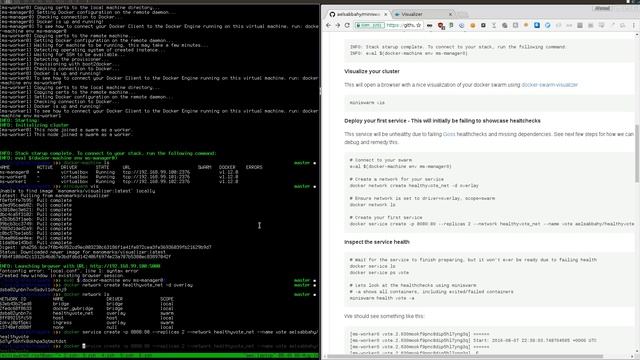
Task: Click the 'Inspect the service health' heading
Action: (x=377, y=242)
